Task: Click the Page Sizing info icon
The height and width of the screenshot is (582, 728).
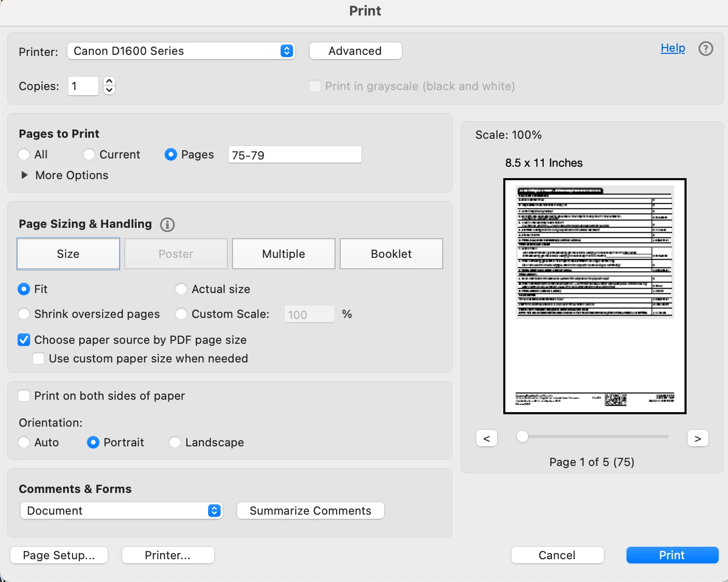Action: [167, 225]
